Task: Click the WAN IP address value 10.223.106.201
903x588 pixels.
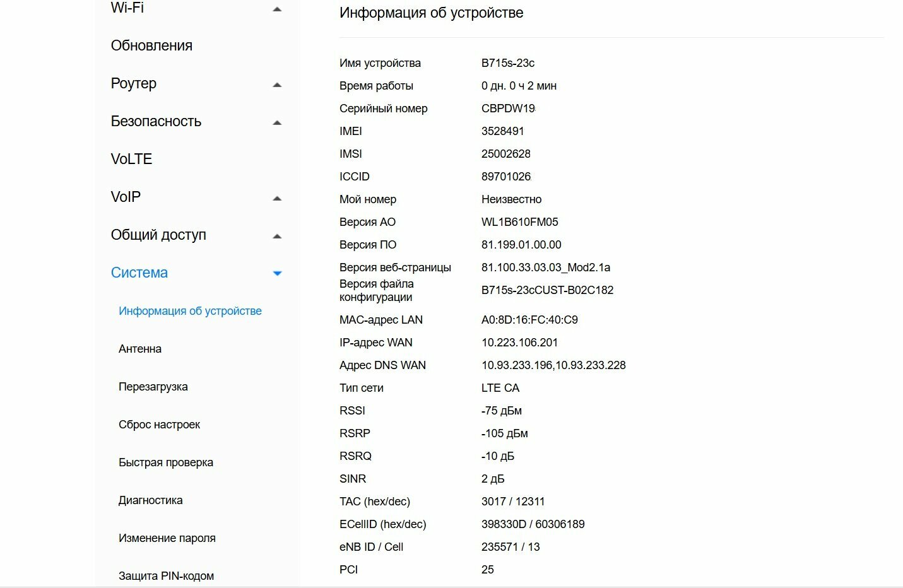Action: click(519, 343)
